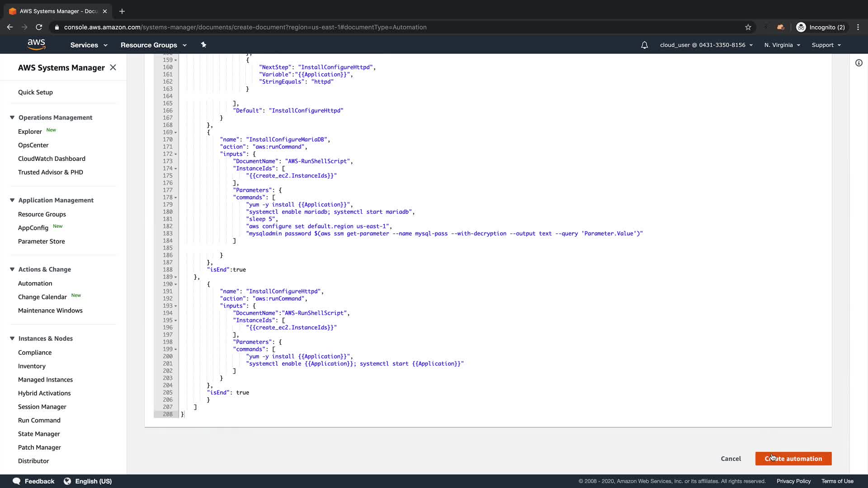The height and width of the screenshot is (488, 868).
Task: Open a new browser tab
Action: tap(122, 11)
